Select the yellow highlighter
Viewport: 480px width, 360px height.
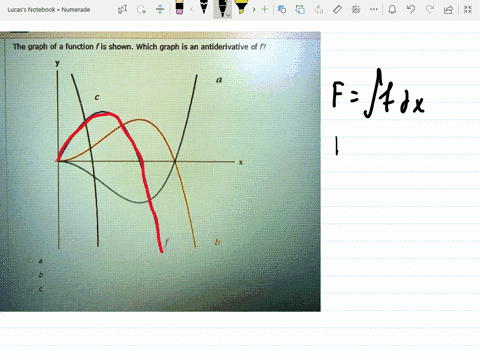pyautogui.click(x=241, y=7)
